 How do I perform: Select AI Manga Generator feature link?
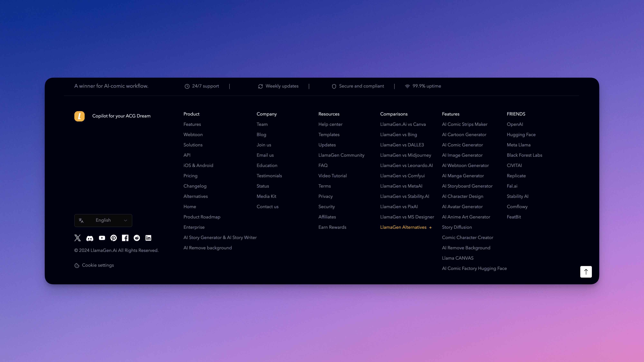463,176
